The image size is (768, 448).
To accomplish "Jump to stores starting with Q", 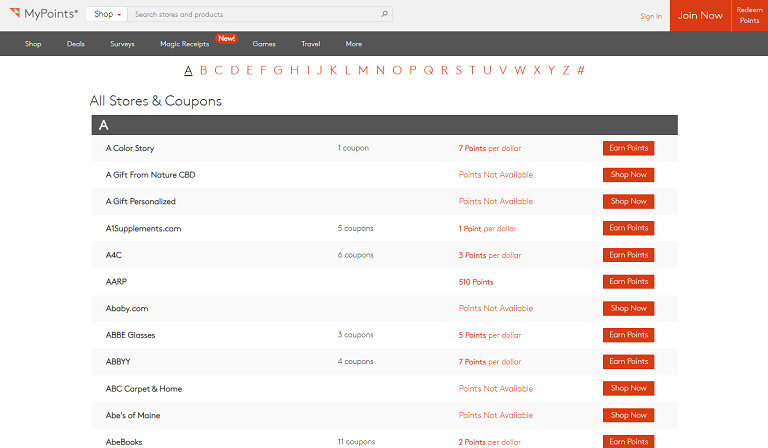I will [x=429, y=71].
